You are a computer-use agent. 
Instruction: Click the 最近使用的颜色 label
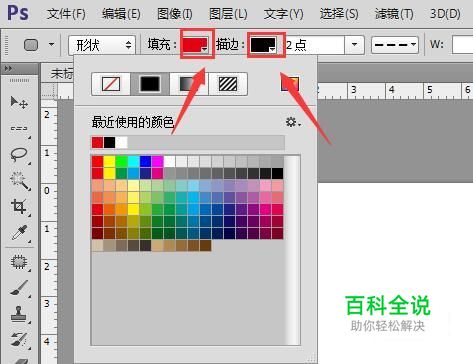coord(133,123)
